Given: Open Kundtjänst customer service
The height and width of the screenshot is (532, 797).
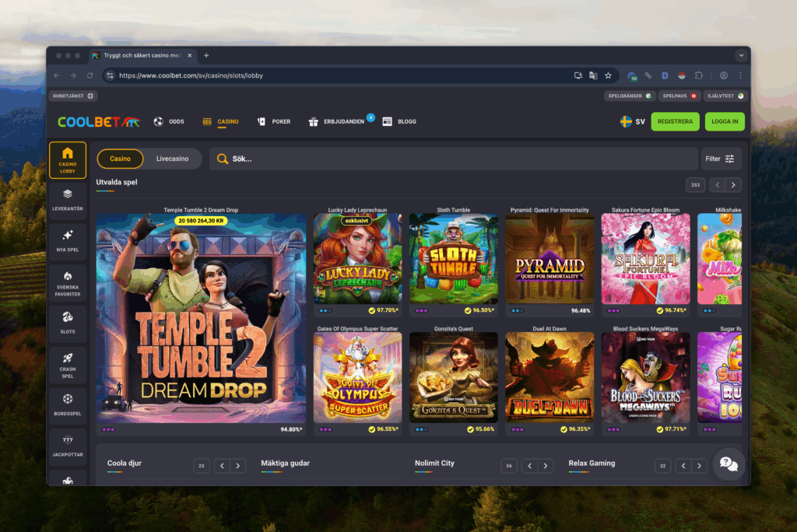Looking at the screenshot, I should (73, 96).
